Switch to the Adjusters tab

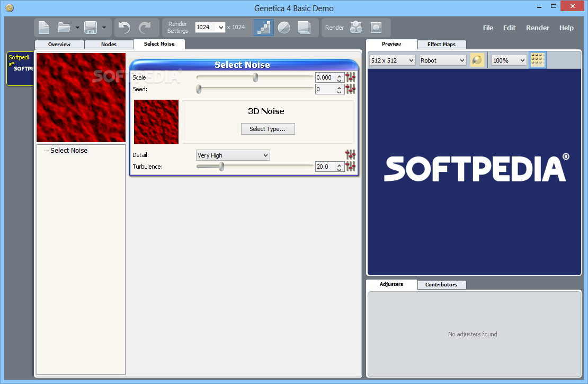point(391,284)
